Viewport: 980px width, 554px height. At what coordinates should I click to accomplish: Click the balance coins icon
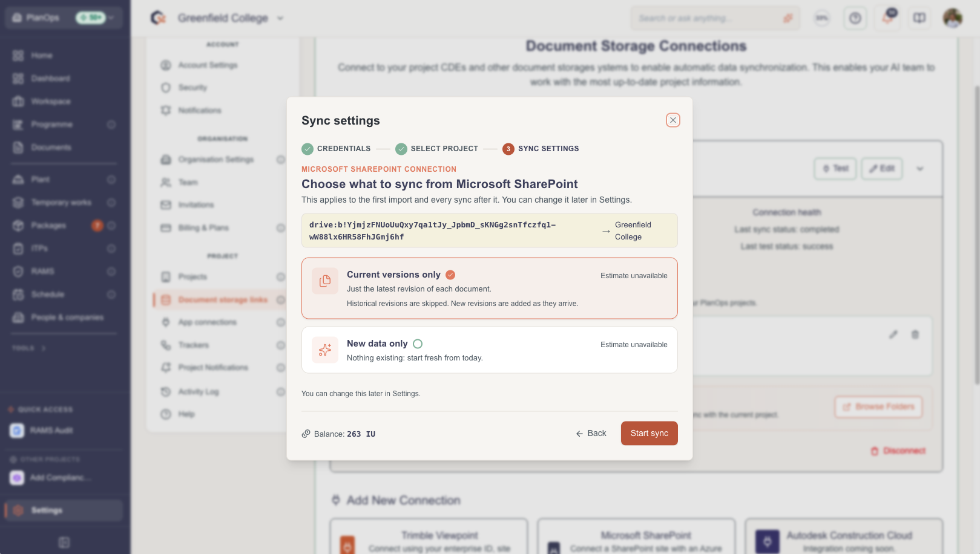(306, 434)
